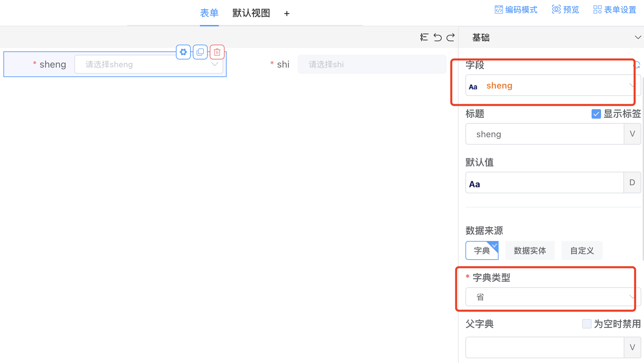Add a new view with plus icon
The width and height of the screenshot is (644, 363).
[x=287, y=14]
